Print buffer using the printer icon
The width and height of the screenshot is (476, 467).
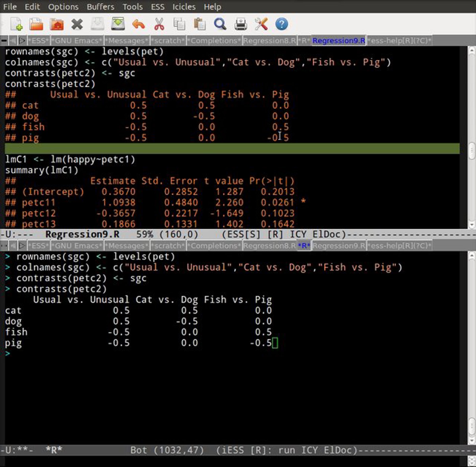click(240, 24)
